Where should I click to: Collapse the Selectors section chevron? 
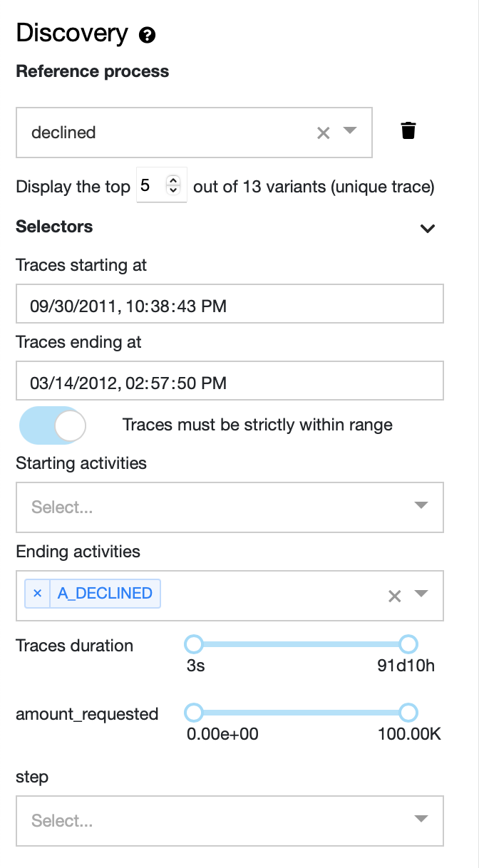pos(428,228)
